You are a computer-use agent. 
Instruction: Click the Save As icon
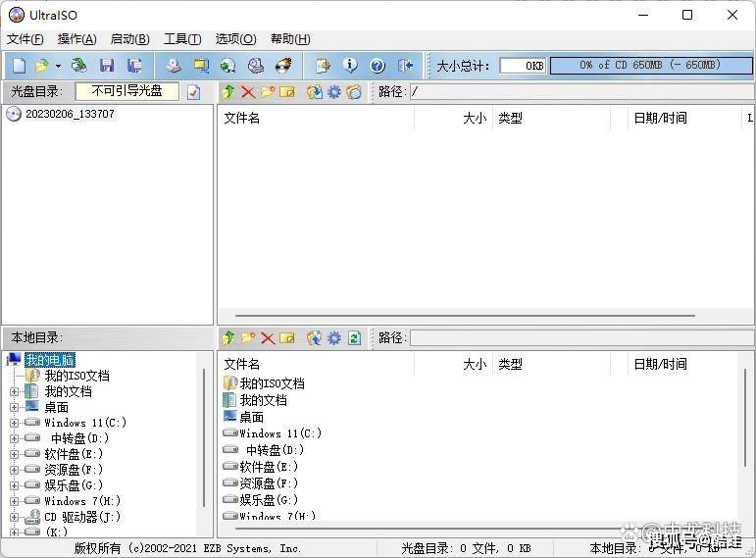134,66
